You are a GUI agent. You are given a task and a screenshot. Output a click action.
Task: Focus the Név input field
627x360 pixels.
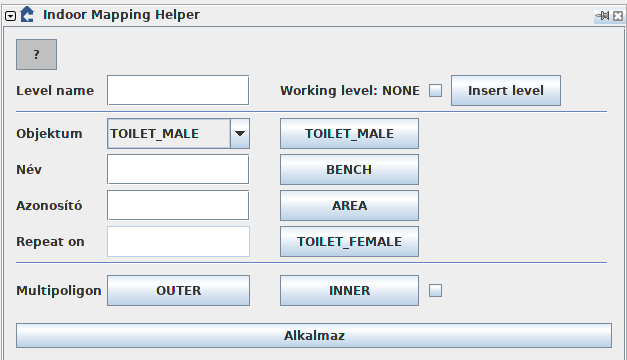point(178,169)
